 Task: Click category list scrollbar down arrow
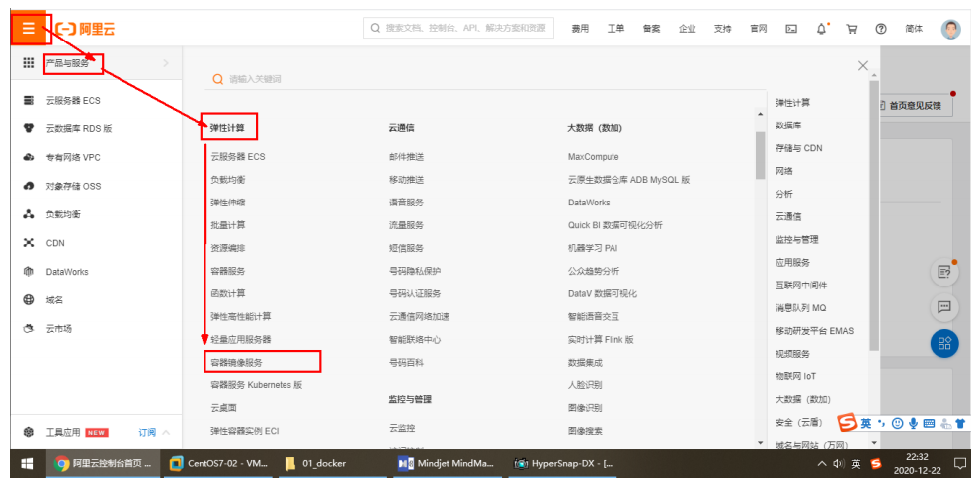[x=873, y=443]
